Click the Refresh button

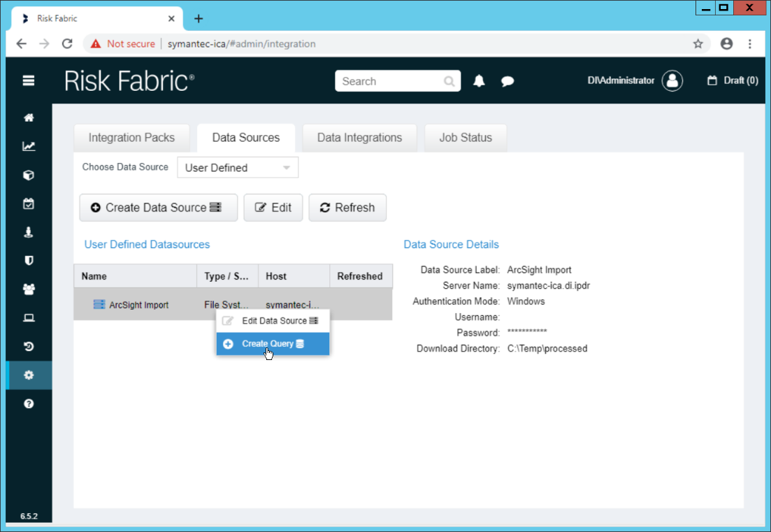[347, 208]
